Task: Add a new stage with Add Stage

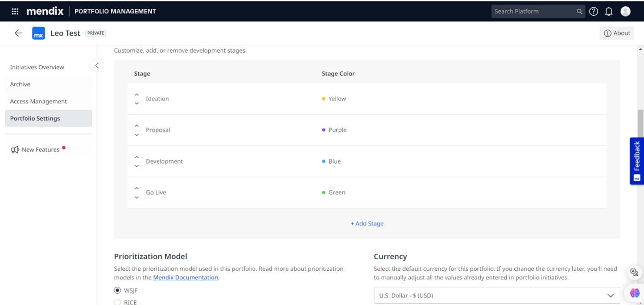Action: click(367, 223)
